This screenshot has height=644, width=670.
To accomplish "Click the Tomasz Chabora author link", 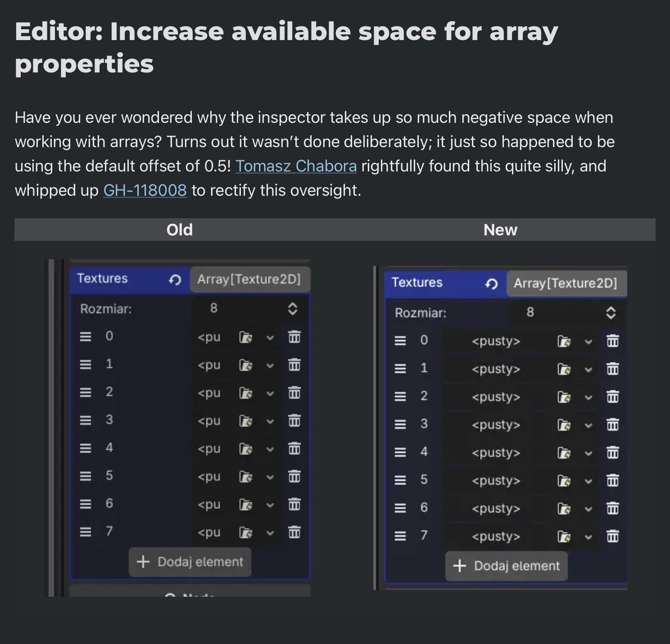I will [296, 166].
